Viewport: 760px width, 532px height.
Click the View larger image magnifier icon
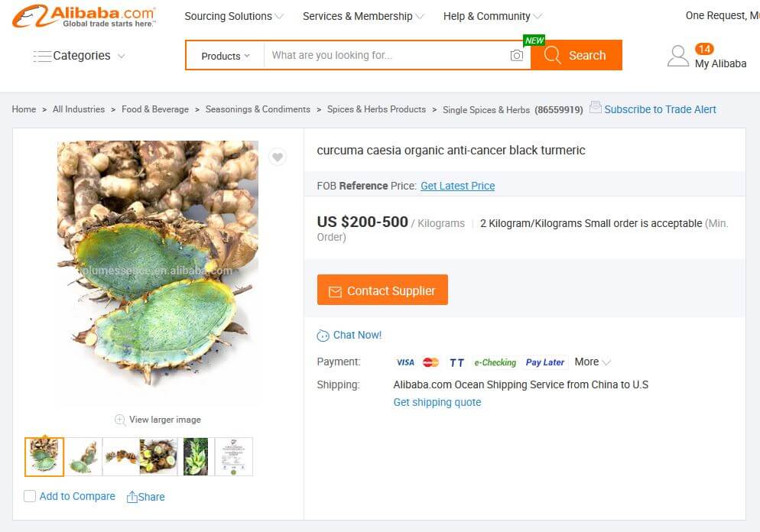120,420
